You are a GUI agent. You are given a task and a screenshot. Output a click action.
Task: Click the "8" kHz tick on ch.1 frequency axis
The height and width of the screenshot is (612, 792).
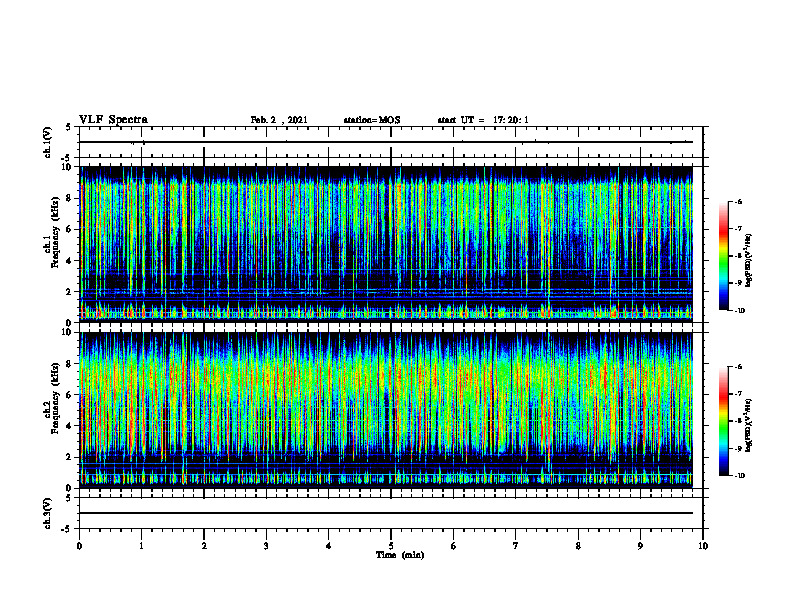(x=69, y=198)
